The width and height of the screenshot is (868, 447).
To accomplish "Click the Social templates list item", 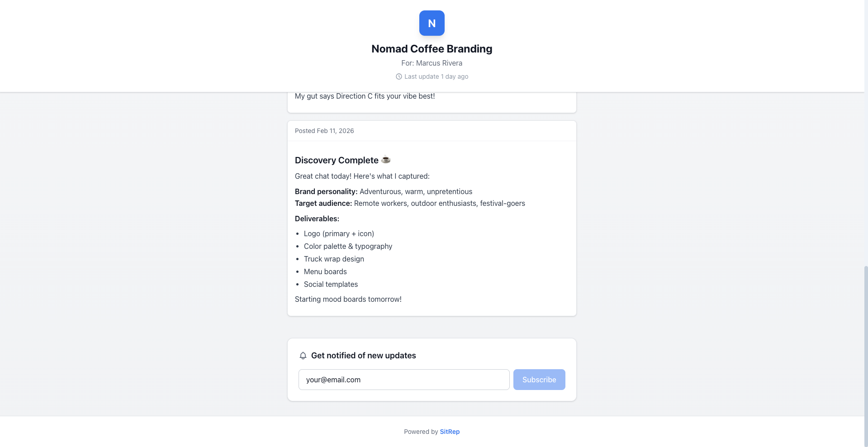I will pos(331,284).
